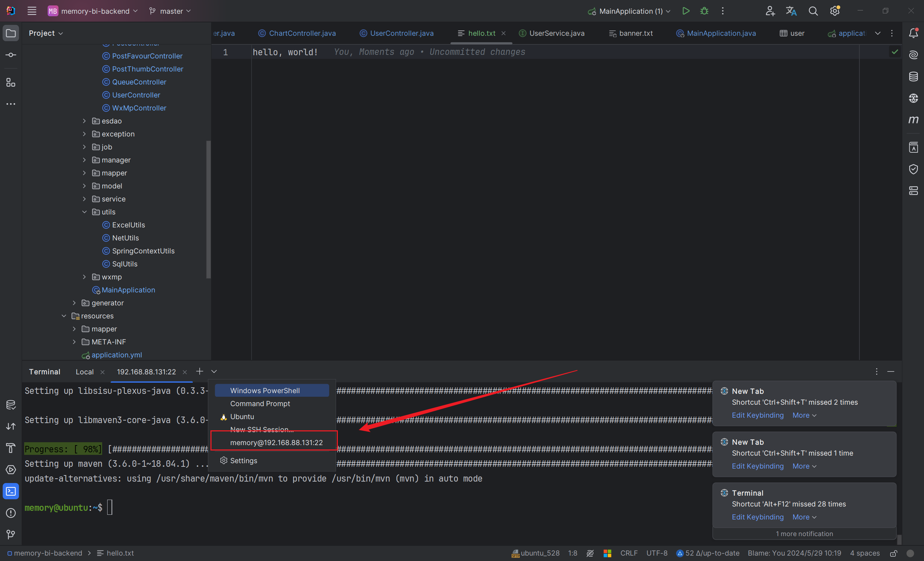Click 'Edit Keybinding' link for New Tab shortcut
This screenshot has height=561, width=924.
[758, 415]
